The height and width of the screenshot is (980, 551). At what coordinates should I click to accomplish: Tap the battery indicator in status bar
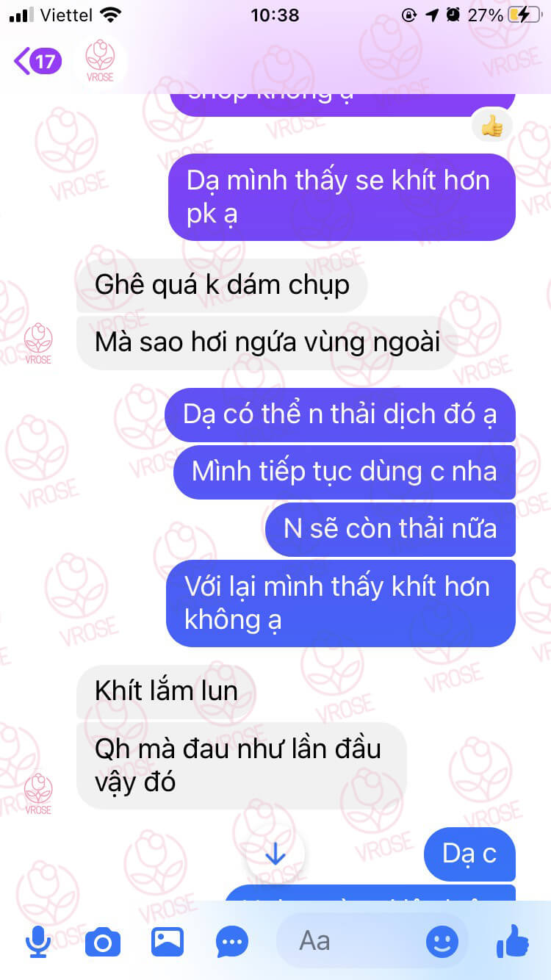(524, 15)
